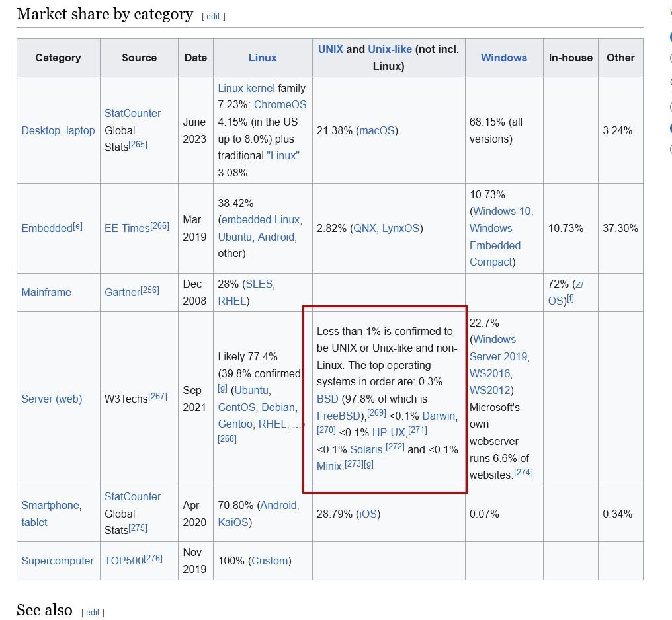Open z/OS link in In-house column
672x620 pixels.
pos(566,292)
